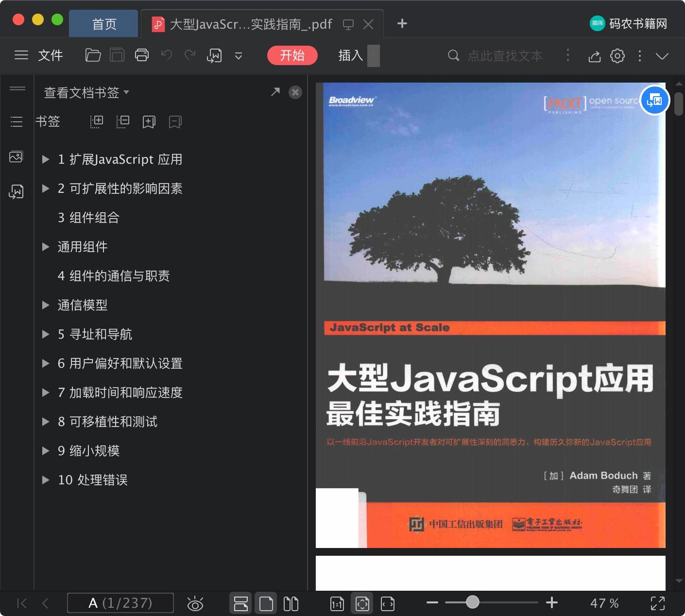The height and width of the screenshot is (616, 685).
Task: Open bookmark 3 组件组合
Action: coord(88,218)
